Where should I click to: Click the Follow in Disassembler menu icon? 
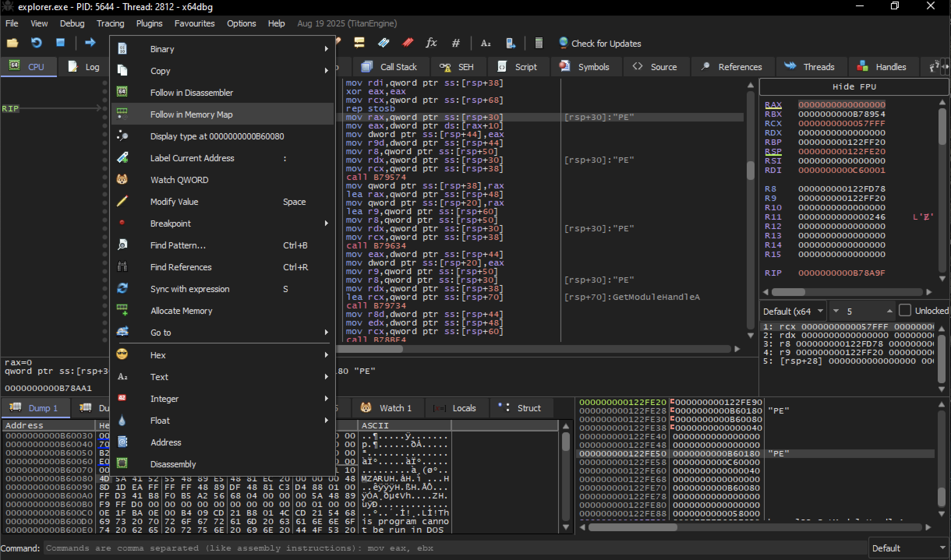click(x=122, y=92)
